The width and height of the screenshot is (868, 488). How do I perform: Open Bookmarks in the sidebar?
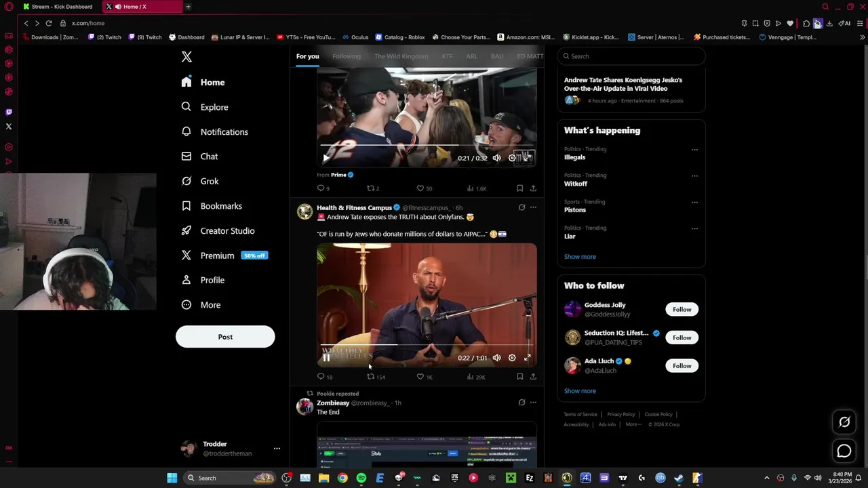[212, 206]
